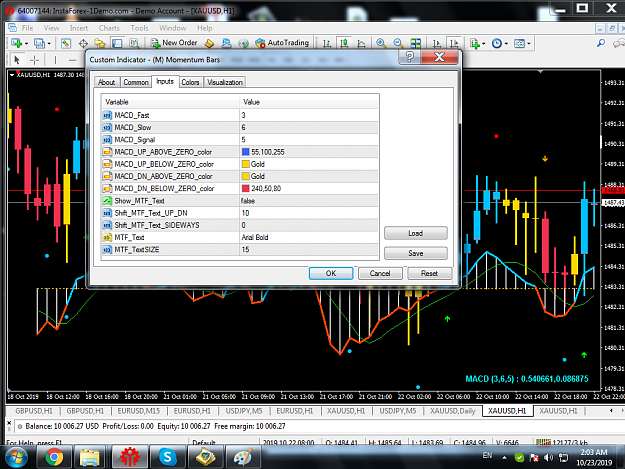The height and width of the screenshot is (469, 625).
Task: Click the Templates toolbar icon
Action: click(519, 43)
